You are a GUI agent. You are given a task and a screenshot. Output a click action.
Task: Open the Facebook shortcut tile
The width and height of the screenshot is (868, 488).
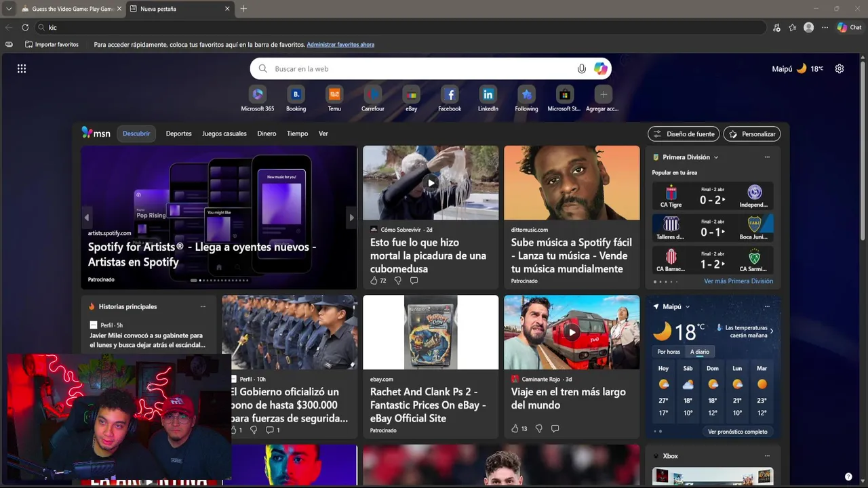450,99
